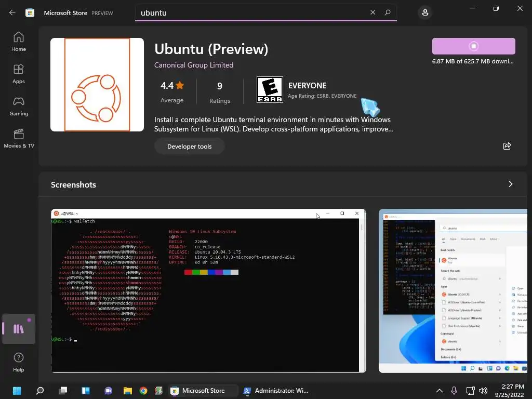Expand the Screenshots section chevron
This screenshot has width=532, height=399.
pyautogui.click(x=510, y=184)
